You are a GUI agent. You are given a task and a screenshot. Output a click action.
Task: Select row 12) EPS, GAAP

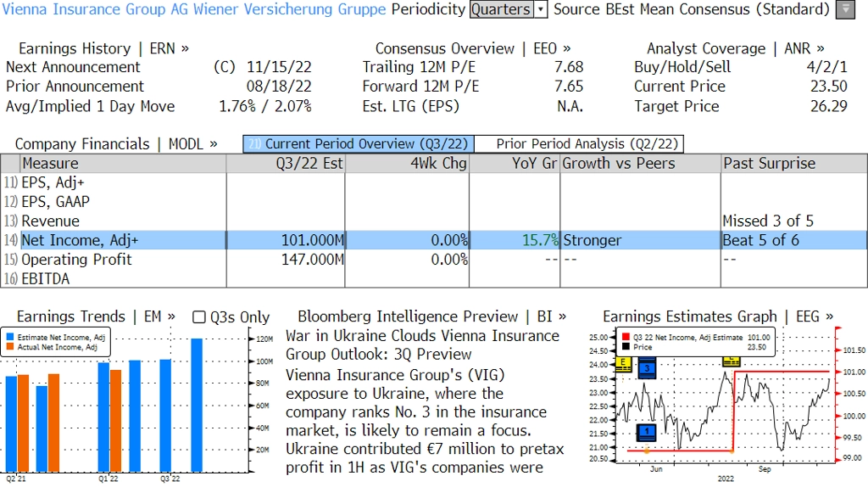tap(434, 202)
